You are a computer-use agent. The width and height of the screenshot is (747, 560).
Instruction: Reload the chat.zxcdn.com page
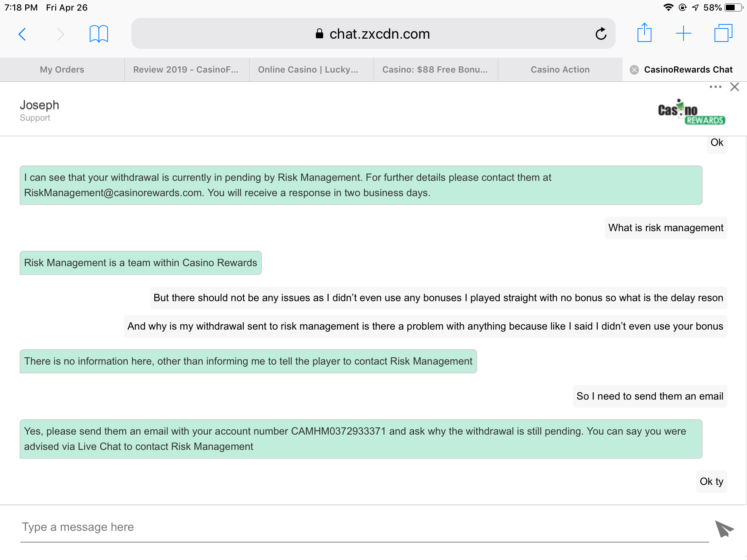pos(601,34)
